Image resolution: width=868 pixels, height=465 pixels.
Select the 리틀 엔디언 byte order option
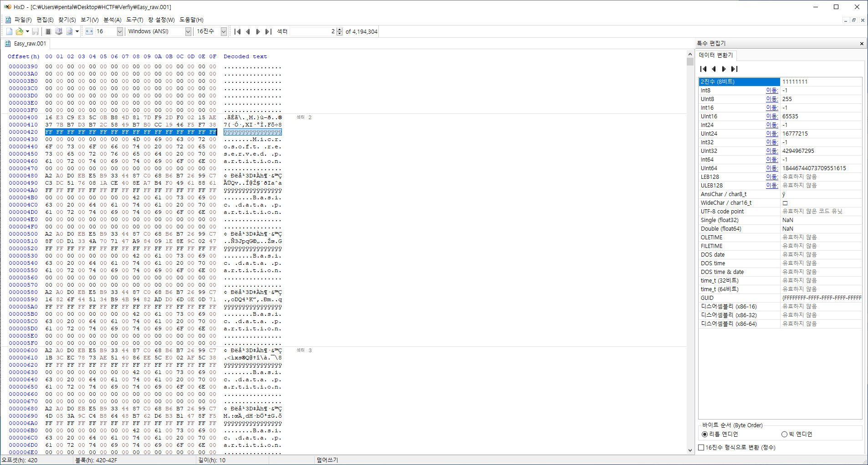coord(705,434)
